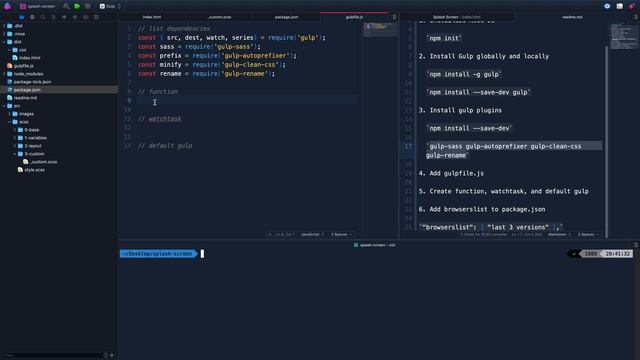The width and height of the screenshot is (640, 360).
Task: Expand the 2-layout folder
Action: pyautogui.click(x=15, y=146)
